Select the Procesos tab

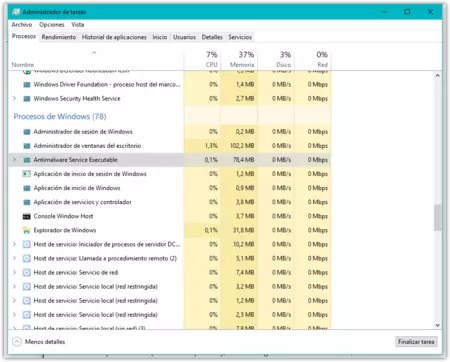pos(24,36)
